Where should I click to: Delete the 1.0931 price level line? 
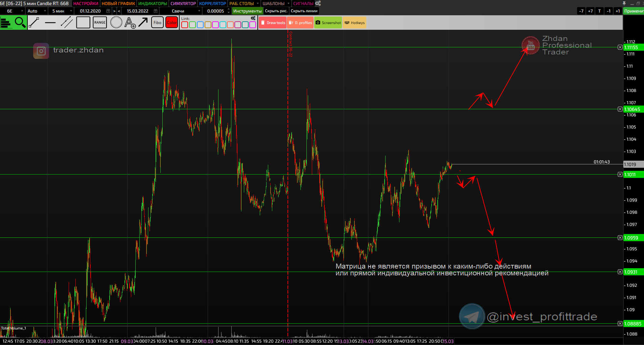click(620, 272)
